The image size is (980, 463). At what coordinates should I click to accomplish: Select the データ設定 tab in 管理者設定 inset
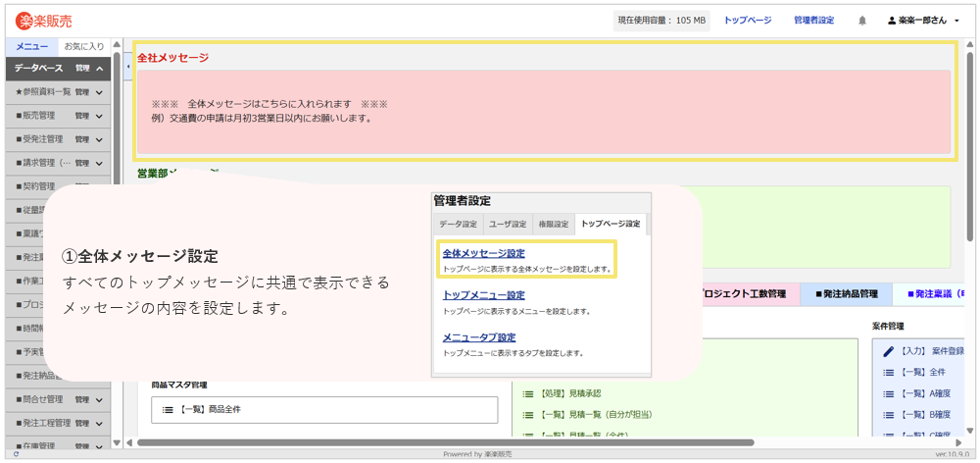tap(457, 224)
